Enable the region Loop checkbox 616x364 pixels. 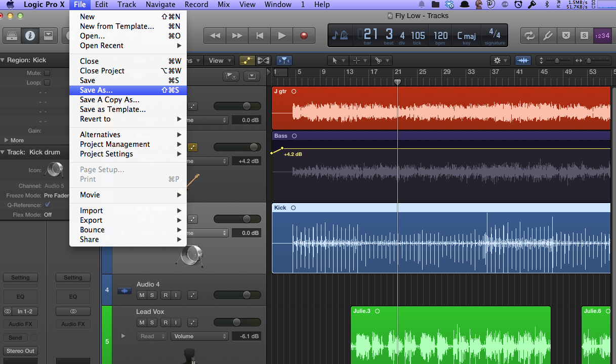coord(47,83)
